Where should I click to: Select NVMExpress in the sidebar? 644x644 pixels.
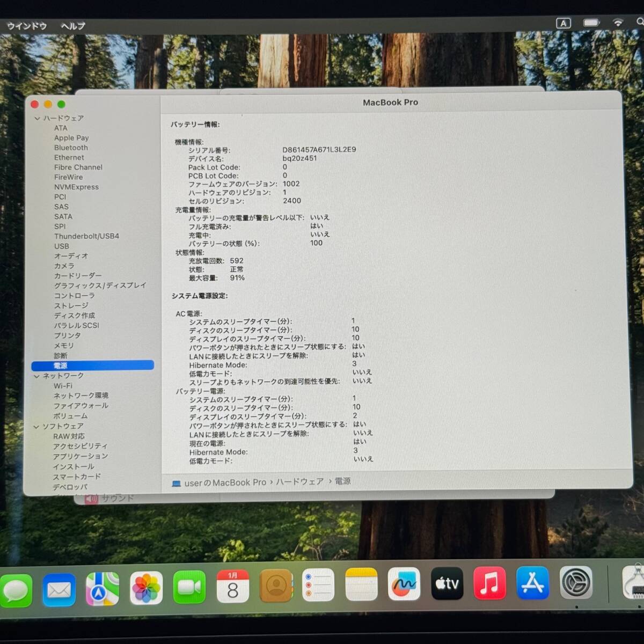tap(76, 187)
